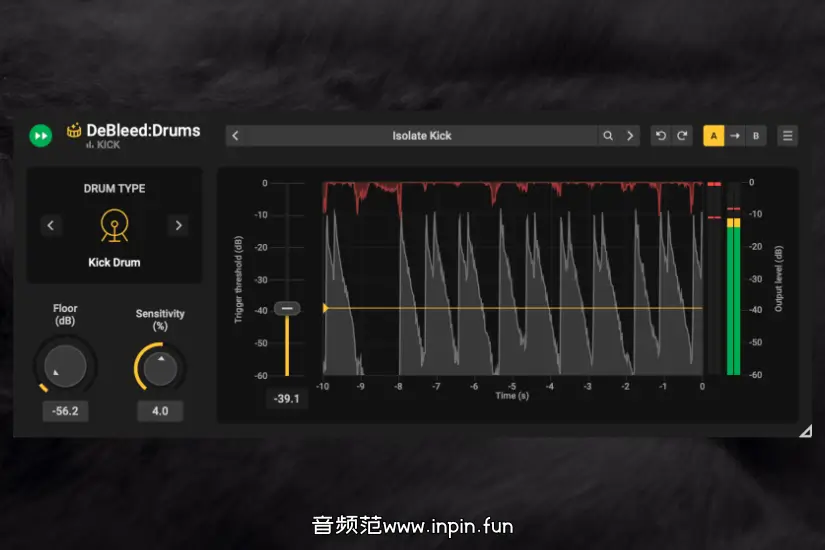Click the redo arrow button
The image size is (825, 550).
[682, 136]
